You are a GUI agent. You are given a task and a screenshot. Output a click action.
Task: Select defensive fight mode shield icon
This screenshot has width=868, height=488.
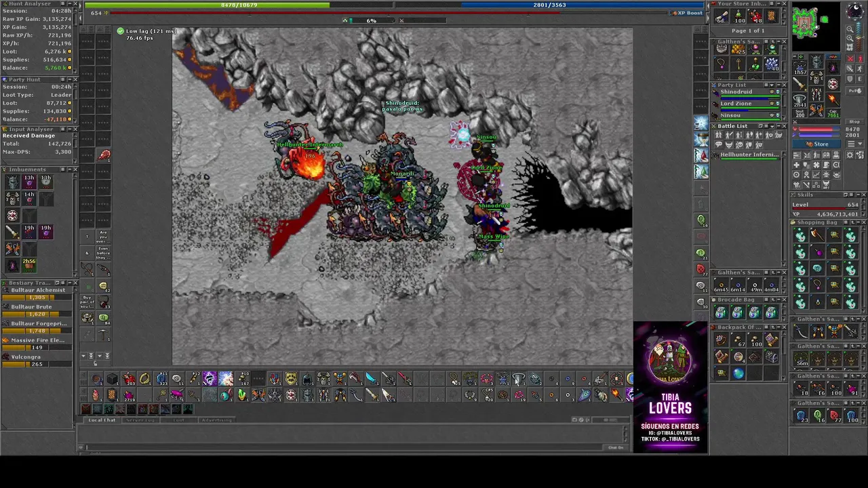[850, 79]
